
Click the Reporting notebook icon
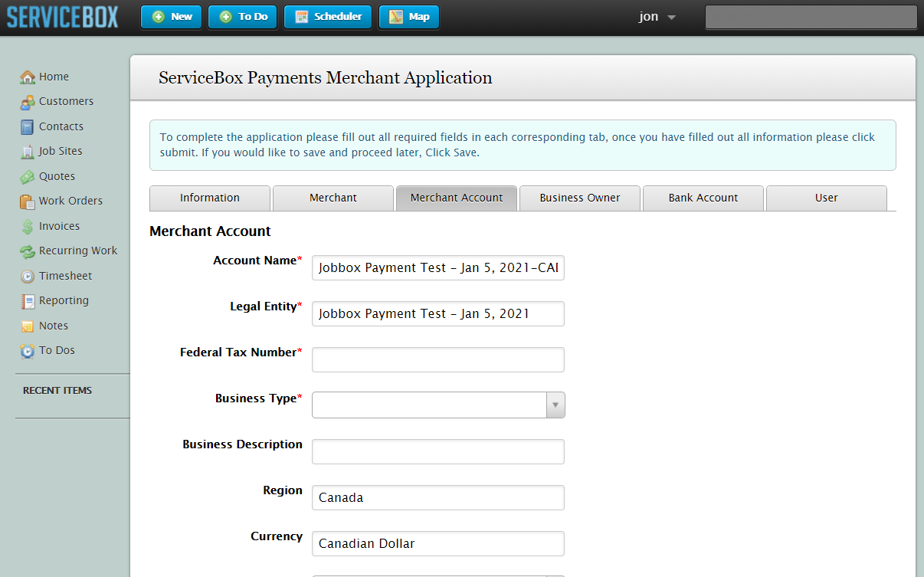point(28,301)
